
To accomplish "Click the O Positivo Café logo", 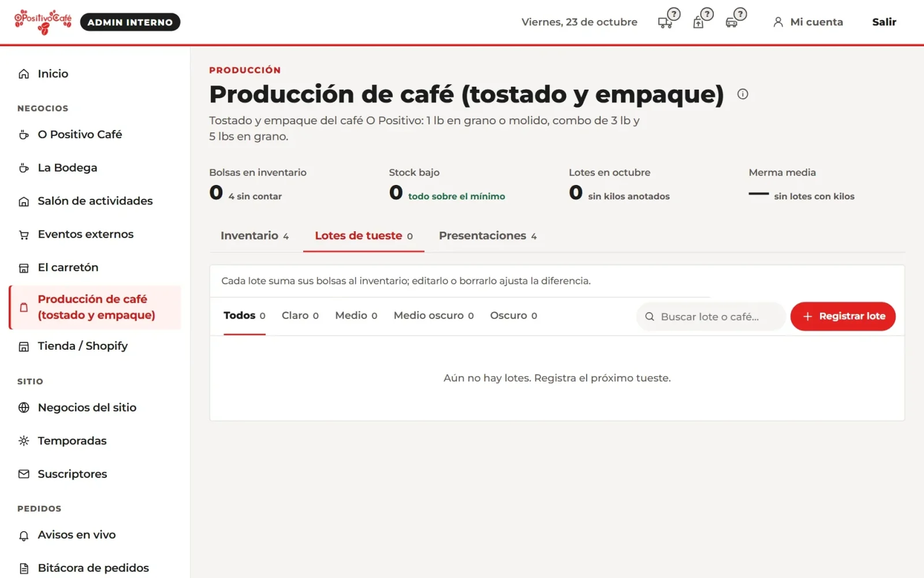I will [x=43, y=22].
